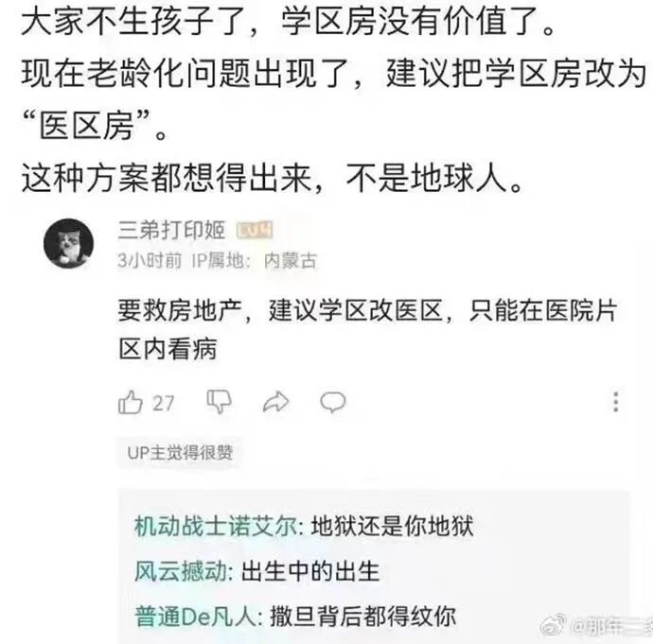Screen dimensions: 653x644
Task: Click the Weibo logo watermark
Action: tap(553, 626)
